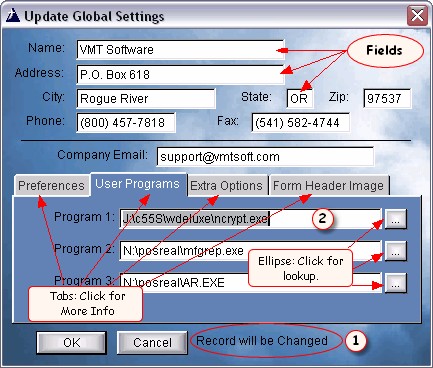Click the State field showing OR
Image resolution: width=433 pixels, height=368 pixels.
pos(300,99)
